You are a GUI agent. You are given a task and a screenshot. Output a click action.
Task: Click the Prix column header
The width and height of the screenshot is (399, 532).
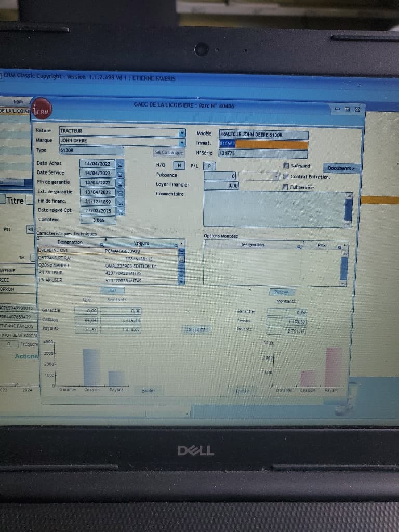click(322, 245)
